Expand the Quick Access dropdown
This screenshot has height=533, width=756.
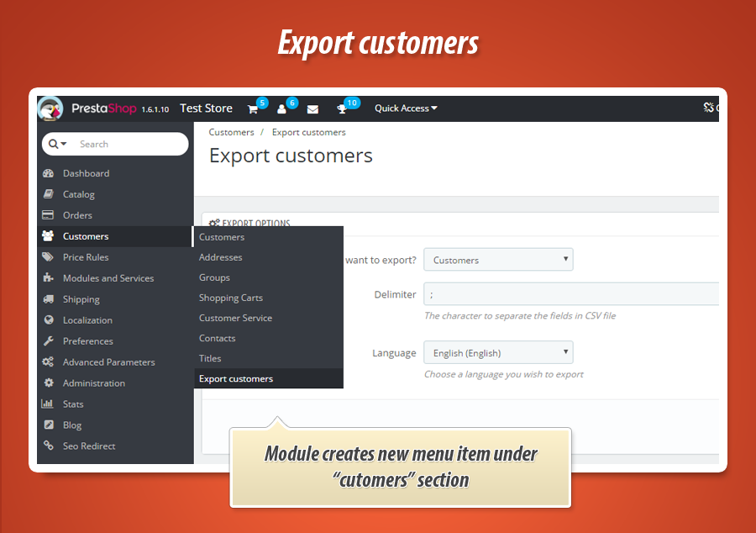pos(406,108)
